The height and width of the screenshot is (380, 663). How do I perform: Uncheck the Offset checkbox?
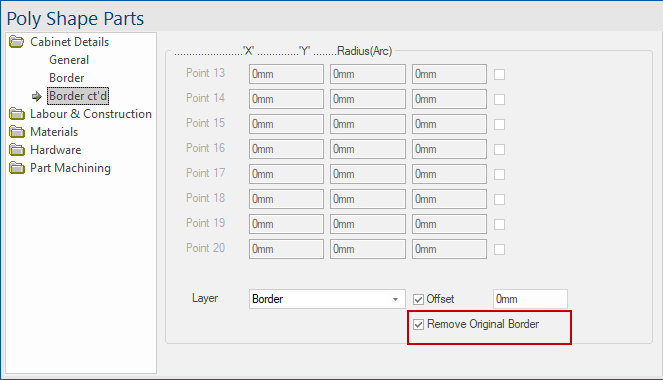(x=419, y=300)
